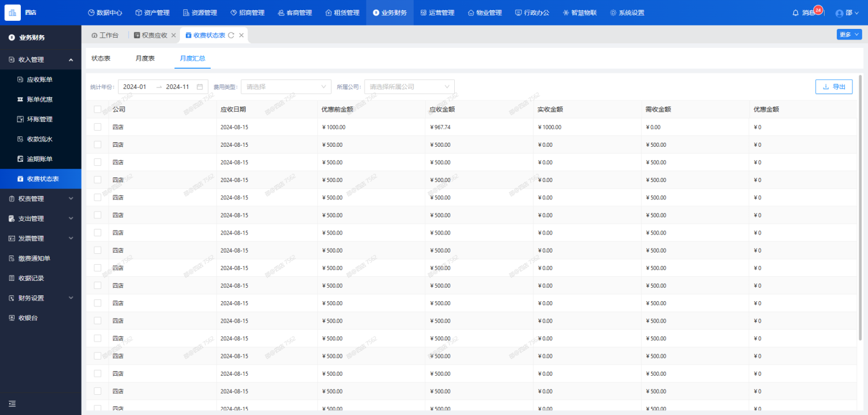Open 系统设置 in top navigation
868x415 pixels.
[x=627, y=13]
